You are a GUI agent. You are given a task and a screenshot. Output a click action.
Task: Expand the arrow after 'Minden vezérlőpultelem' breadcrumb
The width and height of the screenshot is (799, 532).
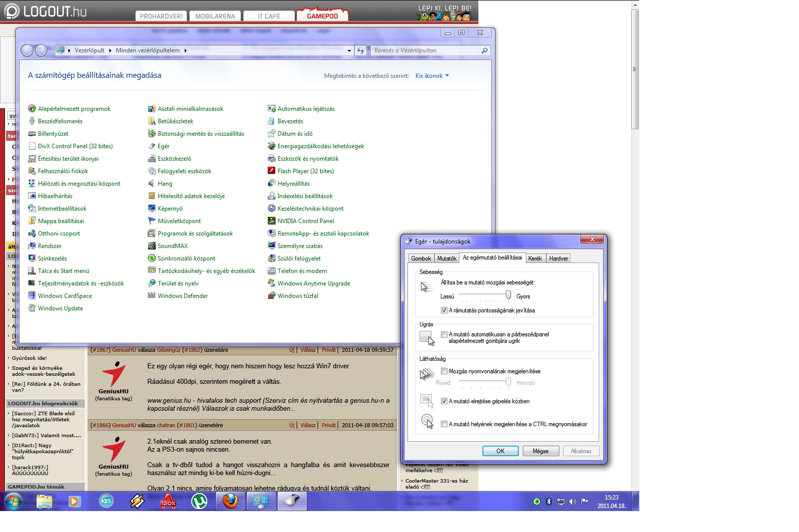coord(185,50)
